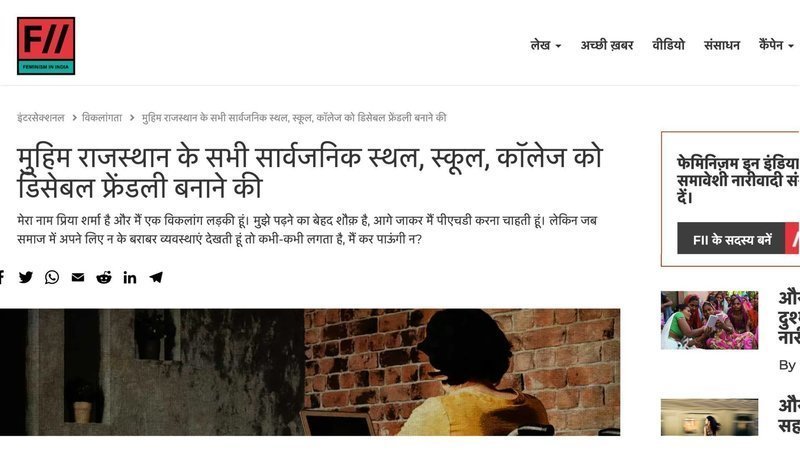Share the article on LinkedIn
Screen dimensions: 800x450
tap(130, 278)
